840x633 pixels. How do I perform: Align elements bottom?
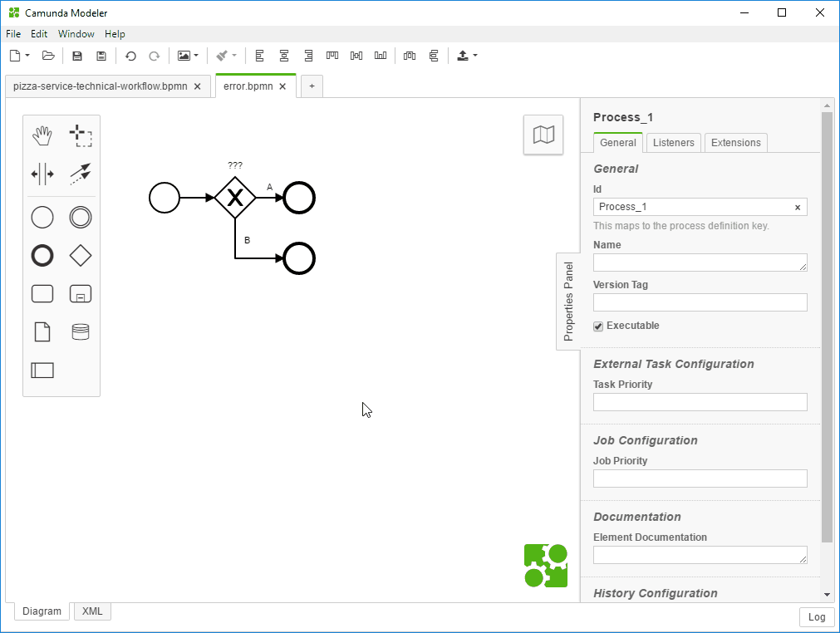[x=381, y=56]
